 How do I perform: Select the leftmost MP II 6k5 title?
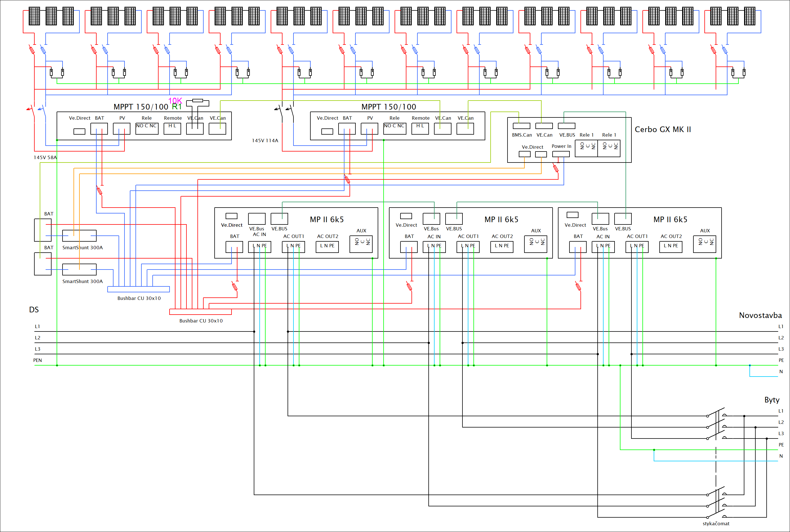coord(327,219)
